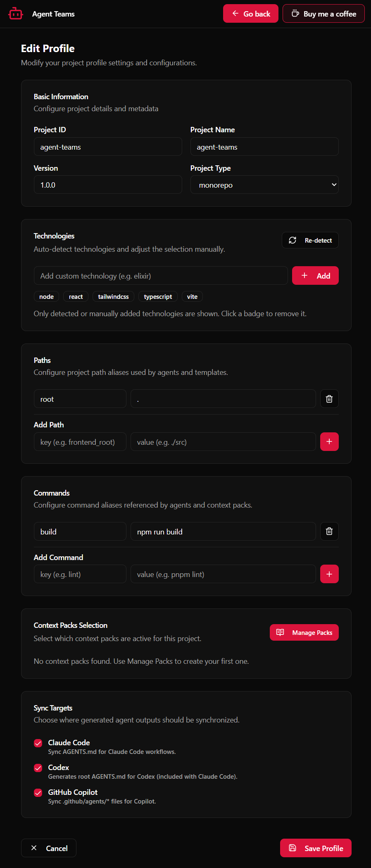Click the Buy me a coffee button
Screen dimensions: 371x868
tap(323, 14)
